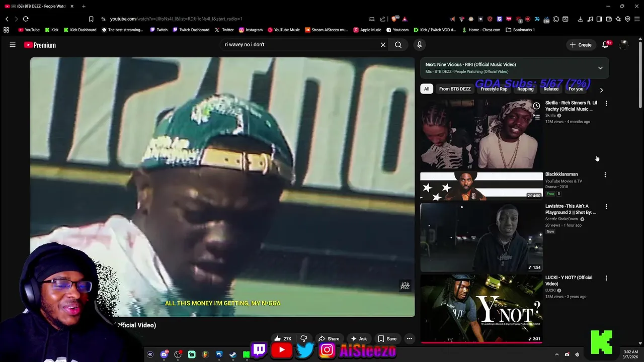Open the Seattle ShakeDown channel link

(562, 219)
